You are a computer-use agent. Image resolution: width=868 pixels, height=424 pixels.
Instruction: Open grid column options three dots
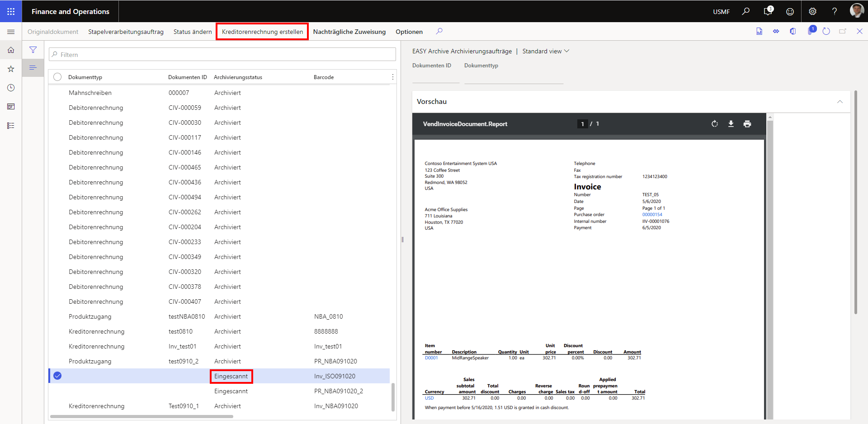coord(392,77)
